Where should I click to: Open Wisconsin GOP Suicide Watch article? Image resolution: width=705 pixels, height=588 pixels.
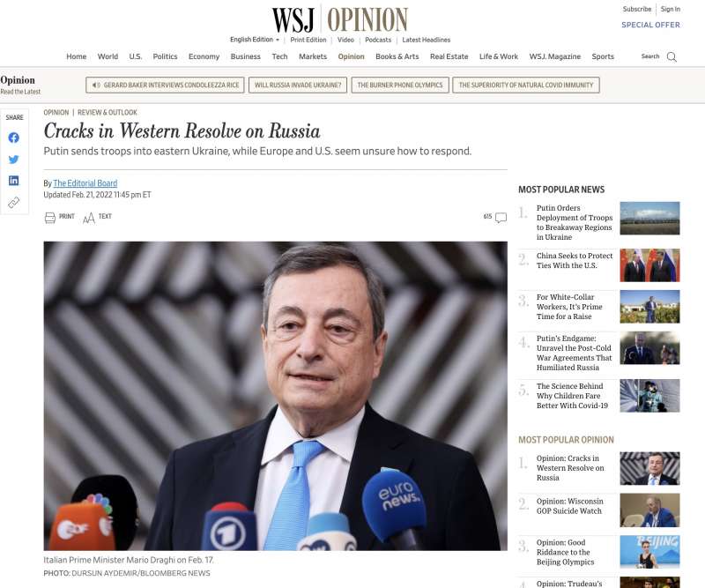569,506
